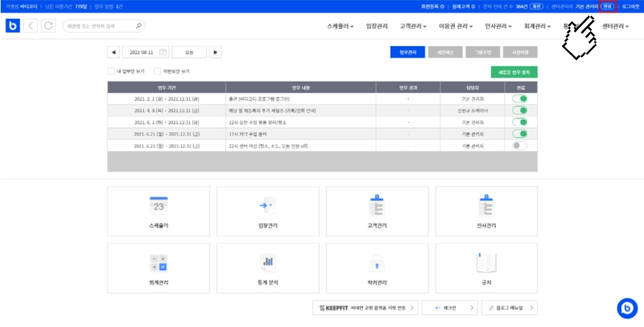Go back with the left chevron button

point(31,26)
